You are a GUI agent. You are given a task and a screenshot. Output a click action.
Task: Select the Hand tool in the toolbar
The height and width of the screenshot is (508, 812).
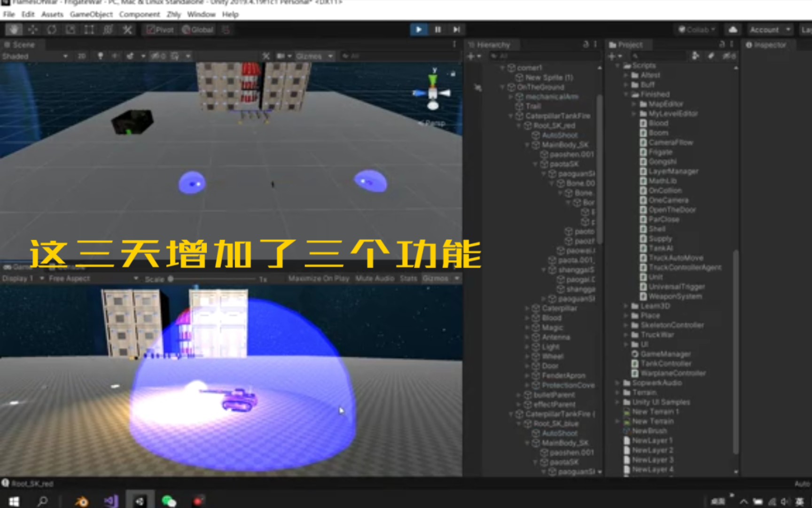coord(13,29)
